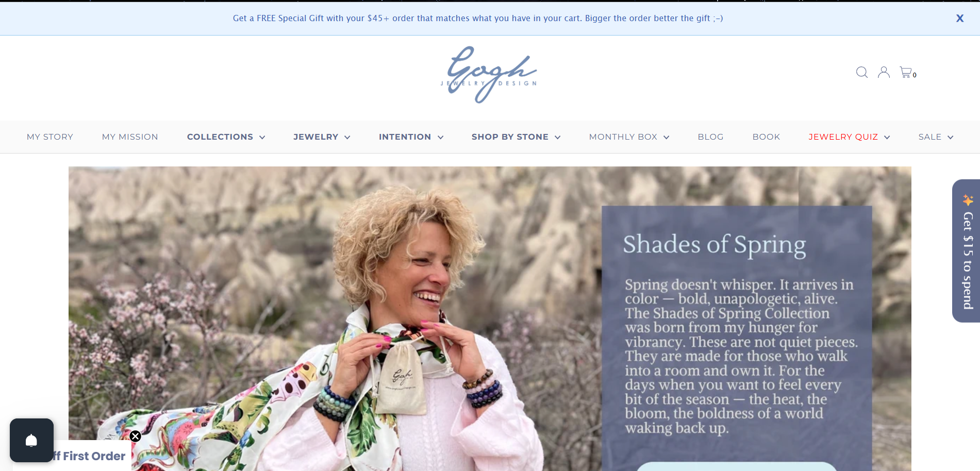This screenshot has width=980, height=471.
Task: Dismiss the free gift announcement banner
Action: (960, 18)
